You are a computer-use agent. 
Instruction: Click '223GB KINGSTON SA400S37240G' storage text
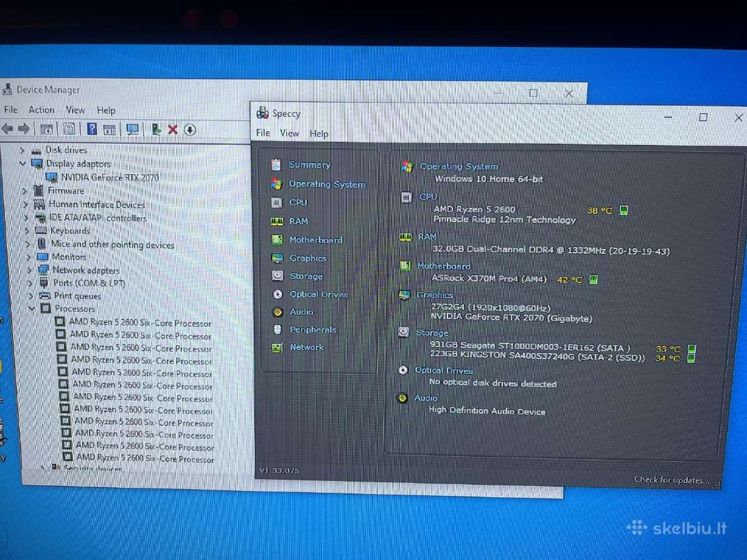[x=503, y=357]
